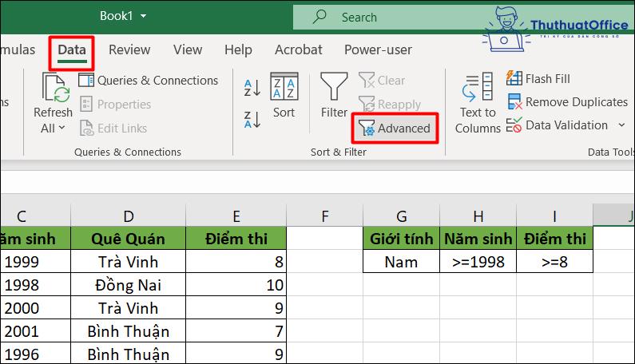Select column G header

[401, 216]
